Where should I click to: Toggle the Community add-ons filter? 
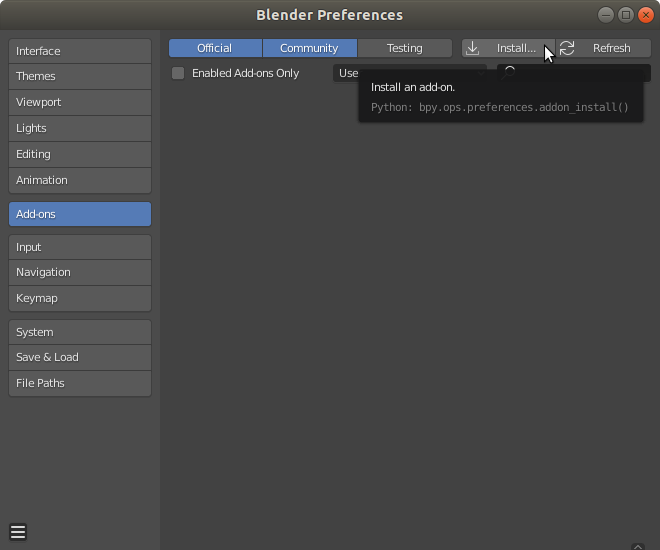(x=310, y=48)
